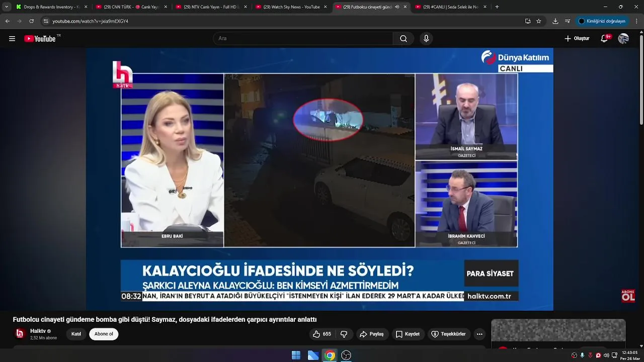Start voice search with microphone icon
Screen dimensions: 644x362
point(426,39)
